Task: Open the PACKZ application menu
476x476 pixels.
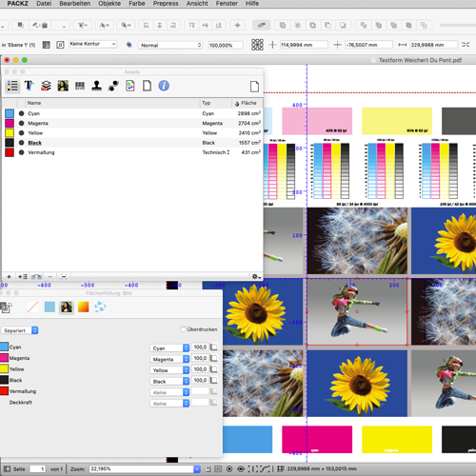Action: point(18,4)
